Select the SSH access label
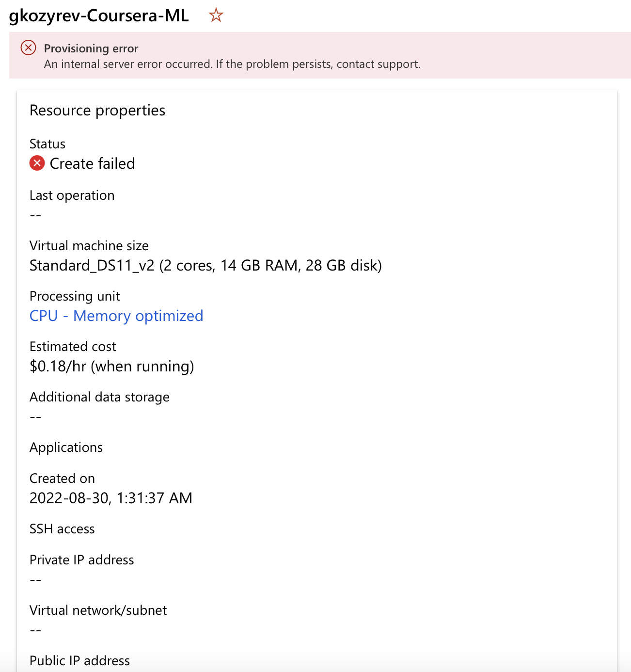The image size is (631, 672). [62, 529]
